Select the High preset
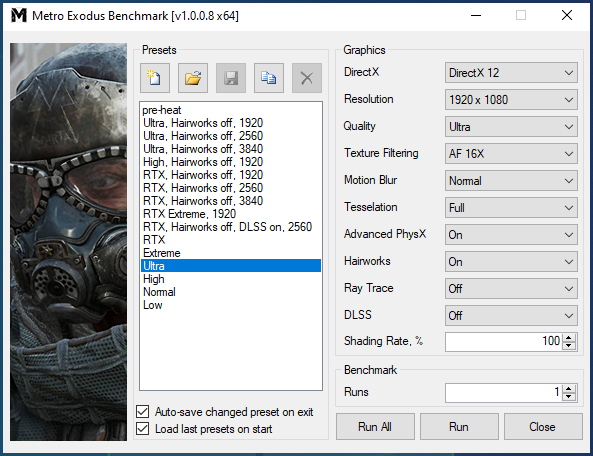 coord(231,279)
